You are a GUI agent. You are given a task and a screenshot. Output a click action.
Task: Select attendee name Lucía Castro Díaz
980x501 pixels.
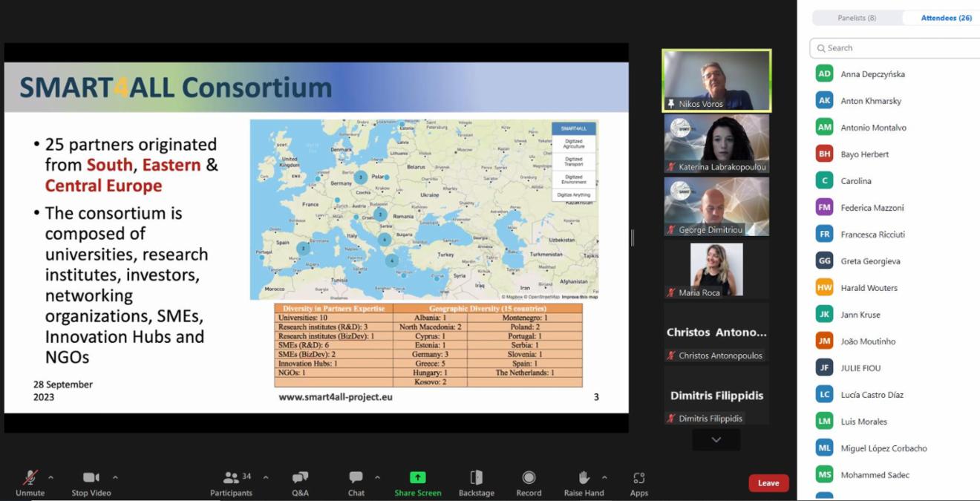(872, 395)
